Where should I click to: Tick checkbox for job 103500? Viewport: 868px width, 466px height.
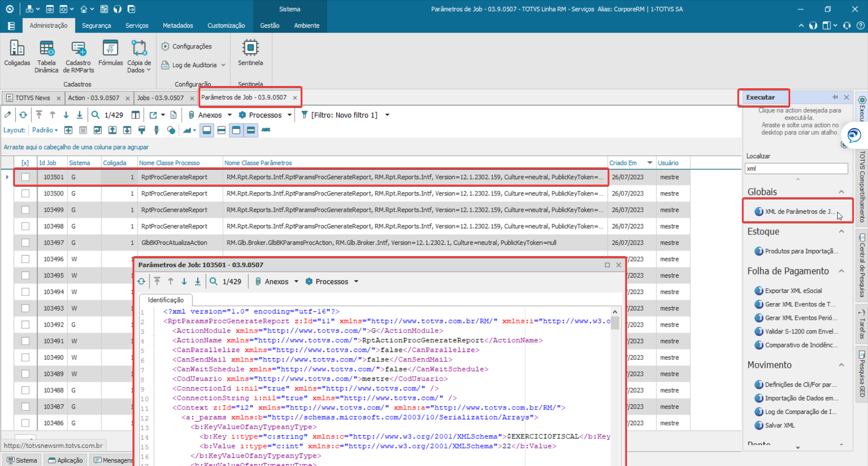tap(25, 193)
